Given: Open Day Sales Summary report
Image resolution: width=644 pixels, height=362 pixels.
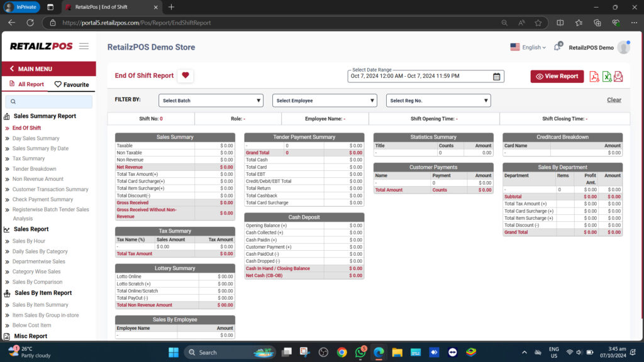Looking at the screenshot, I should pos(36,138).
